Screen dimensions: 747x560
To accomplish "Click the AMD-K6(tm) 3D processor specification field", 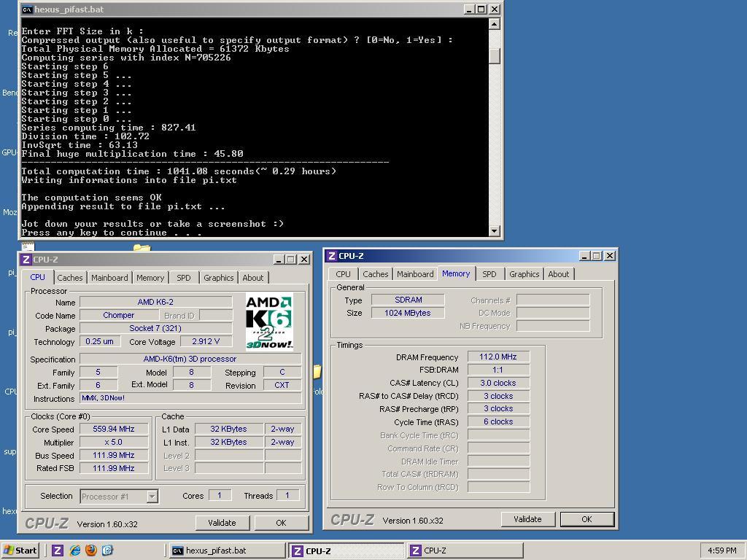I will coord(190,359).
